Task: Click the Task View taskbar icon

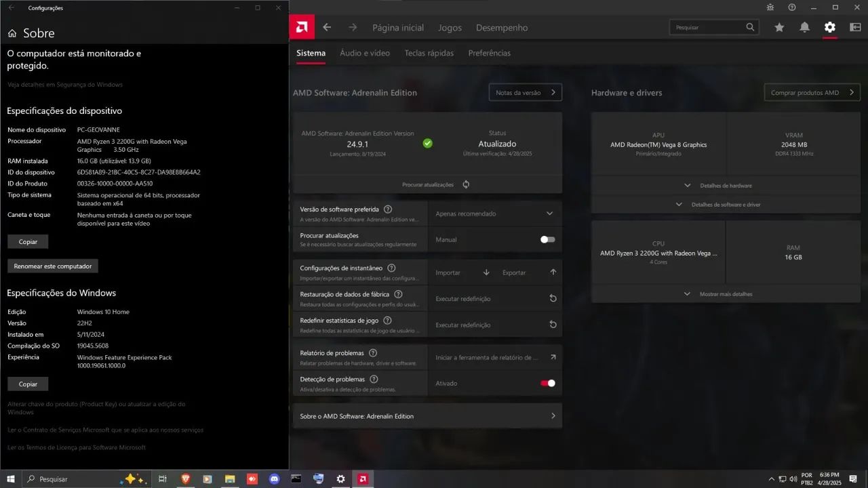Action: tap(163, 479)
